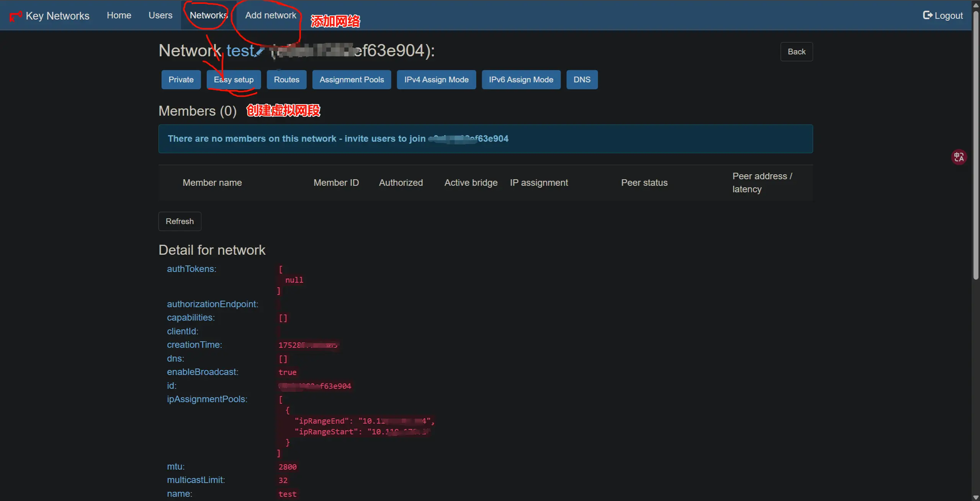The width and height of the screenshot is (980, 501).
Task: Click the mtu value 2800
Action: pos(287,467)
